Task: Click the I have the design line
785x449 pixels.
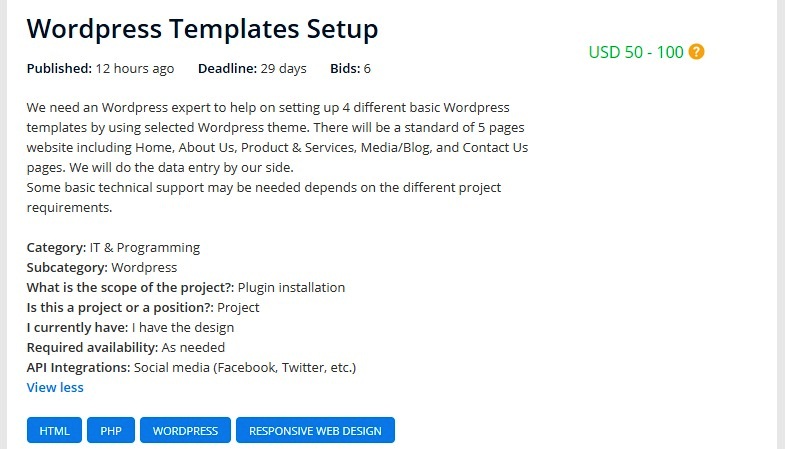Action: click(130, 327)
